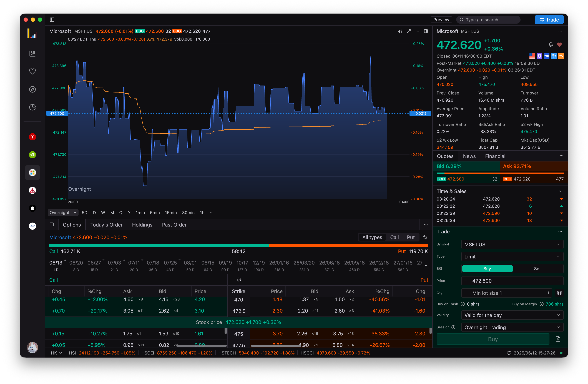Screen dimensions: 588x384
Task: Open the Overnight timeframe dropdown
Action: [x=63, y=212]
